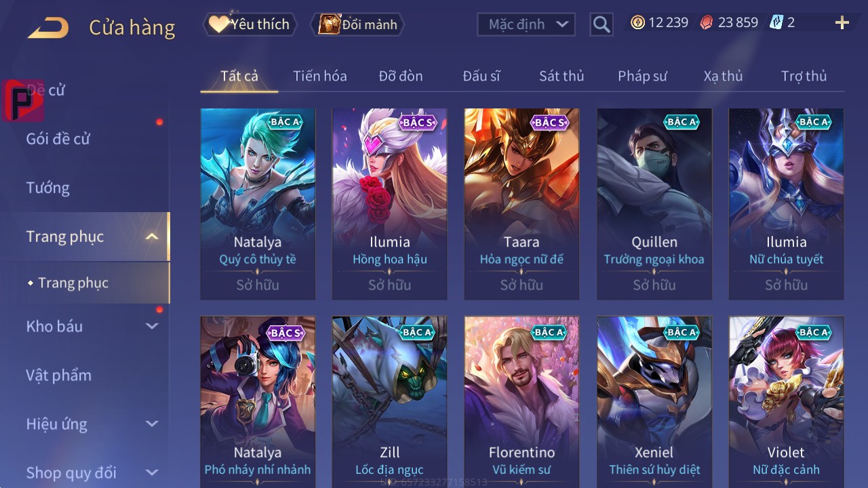This screenshot has height=488, width=868.
Task: Click the blue voucher currency icon
Action: tap(776, 22)
